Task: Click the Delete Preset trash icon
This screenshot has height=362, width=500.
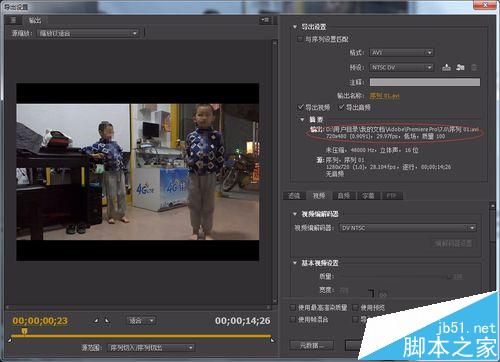Action: [474, 67]
